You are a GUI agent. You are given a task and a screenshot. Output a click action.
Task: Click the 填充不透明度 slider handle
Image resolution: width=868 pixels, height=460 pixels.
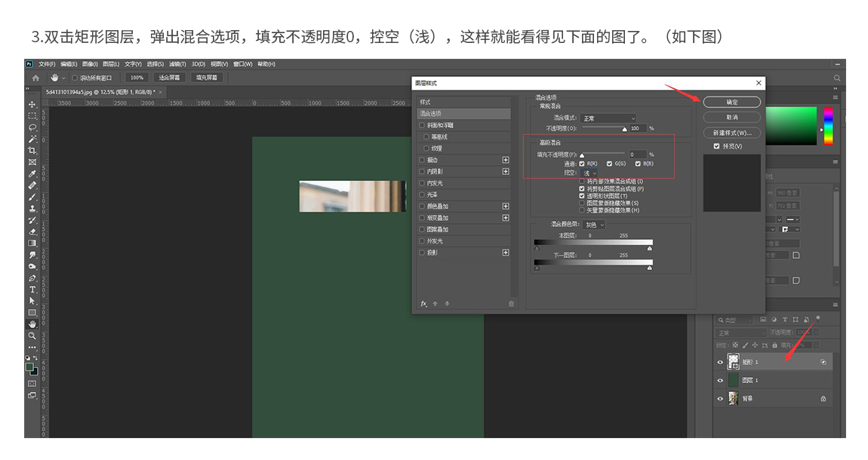pyautogui.click(x=582, y=156)
